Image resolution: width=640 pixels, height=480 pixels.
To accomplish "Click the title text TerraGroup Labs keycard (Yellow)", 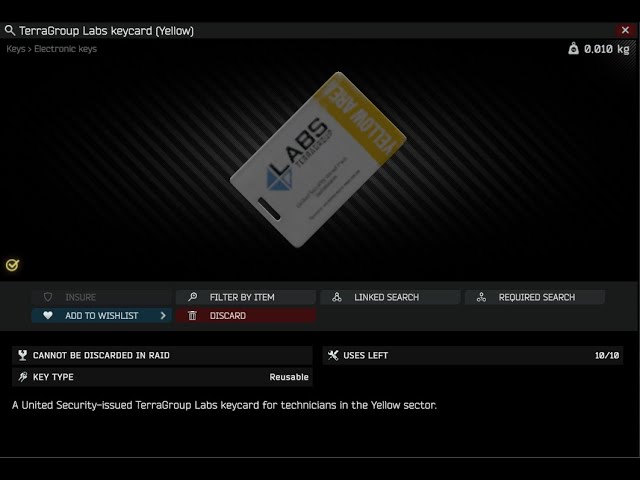I will pos(106,31).
